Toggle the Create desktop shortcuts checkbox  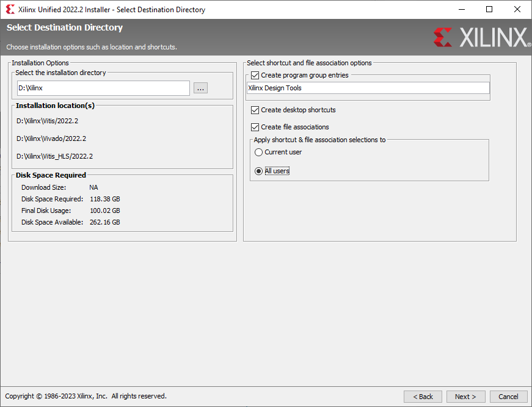(x=255, y=110)
